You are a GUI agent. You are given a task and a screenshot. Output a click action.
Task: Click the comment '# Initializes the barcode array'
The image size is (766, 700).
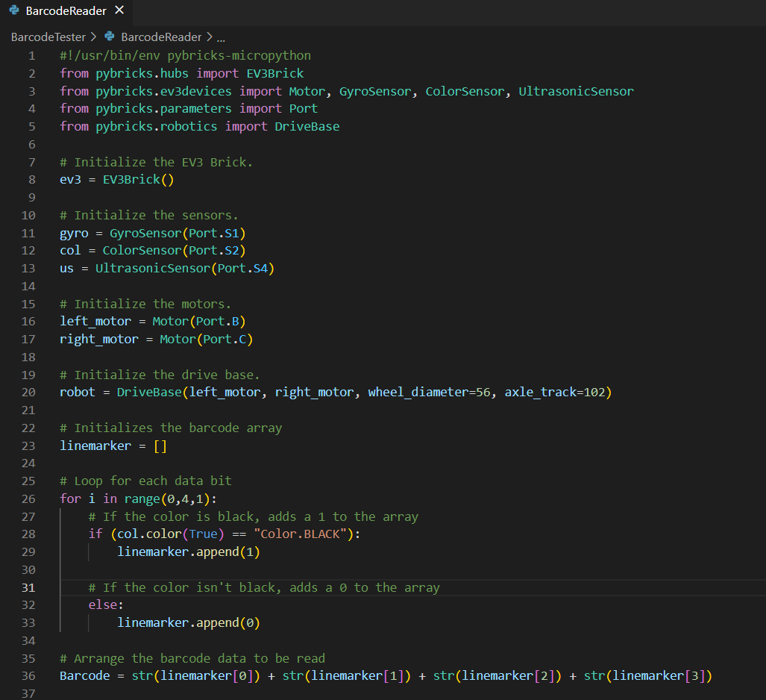pos(171,428)
